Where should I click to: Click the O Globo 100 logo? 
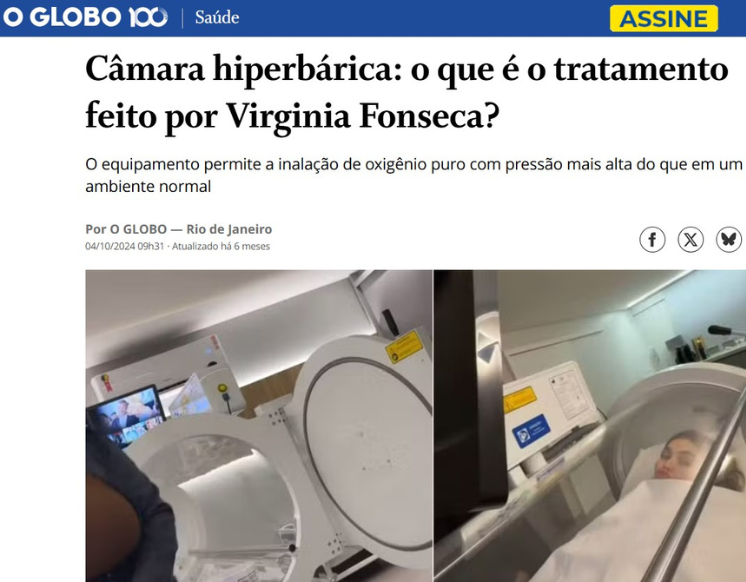pos(85,17)
